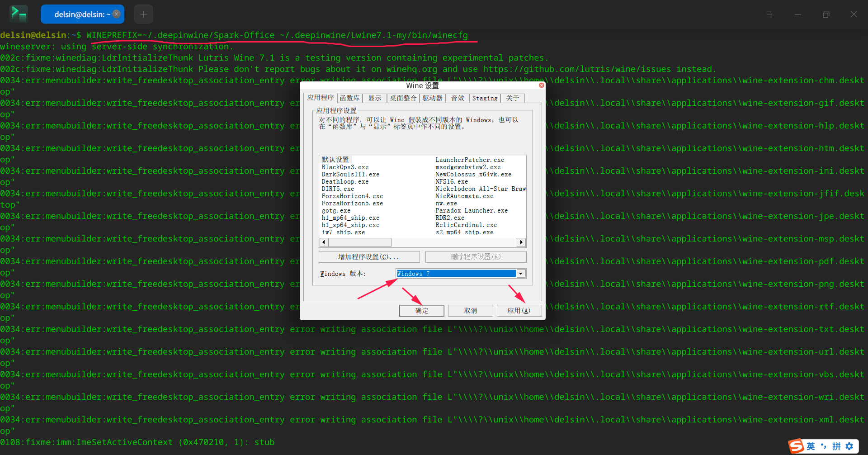Select iw7_ship.exe entry
The height and width of the screenshot is (455, 868).
[343, 232]
